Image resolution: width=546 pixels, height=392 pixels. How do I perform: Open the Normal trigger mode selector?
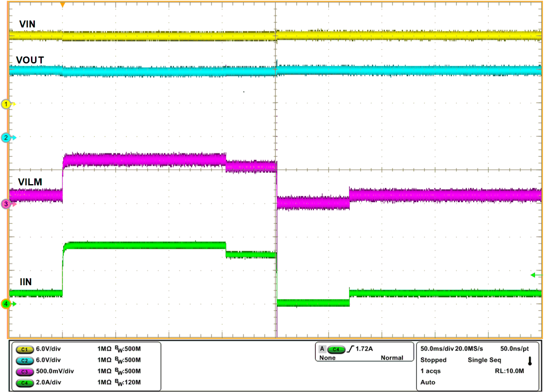coord(392,357)
